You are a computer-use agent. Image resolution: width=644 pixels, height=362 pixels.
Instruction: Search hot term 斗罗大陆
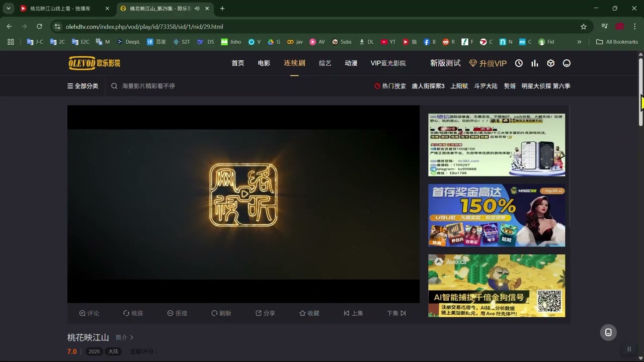486,86
